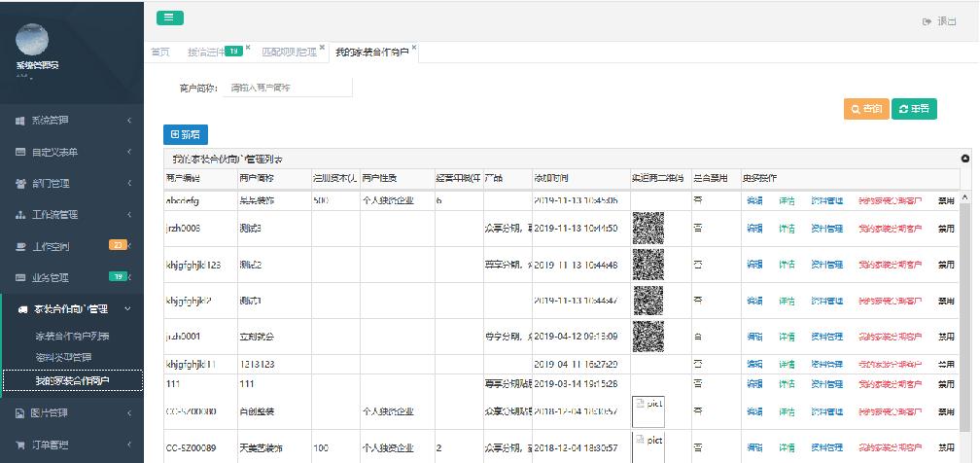Select the cell reading CC-SZ00089
Viewport: 980px width, 463px height.
[x=200, y=448]
